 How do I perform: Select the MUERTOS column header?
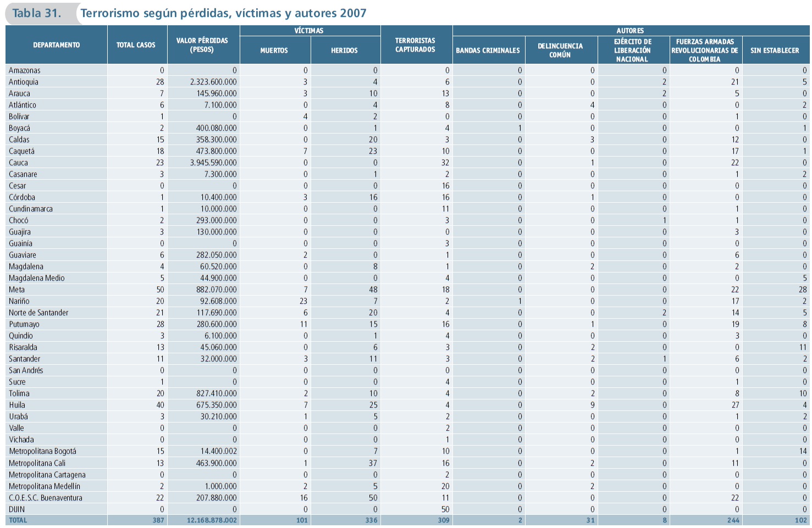[x=274, y=51]
